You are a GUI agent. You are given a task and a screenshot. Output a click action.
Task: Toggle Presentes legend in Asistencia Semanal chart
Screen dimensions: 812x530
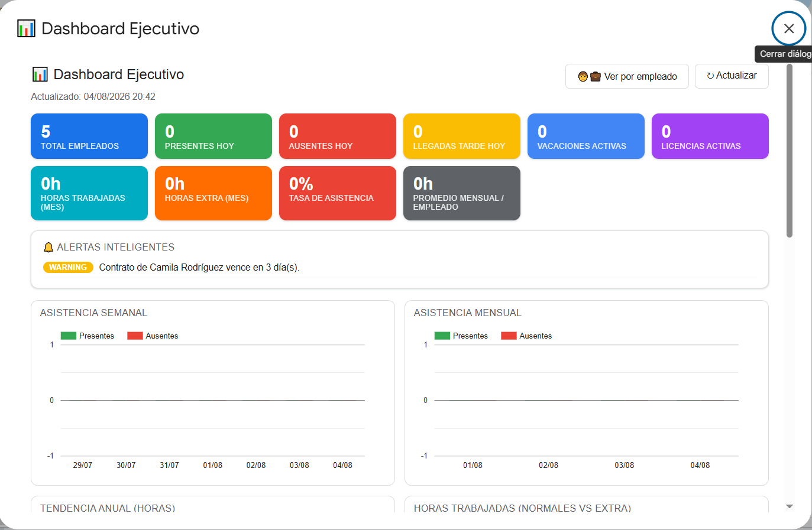click(x=88, y=336)
